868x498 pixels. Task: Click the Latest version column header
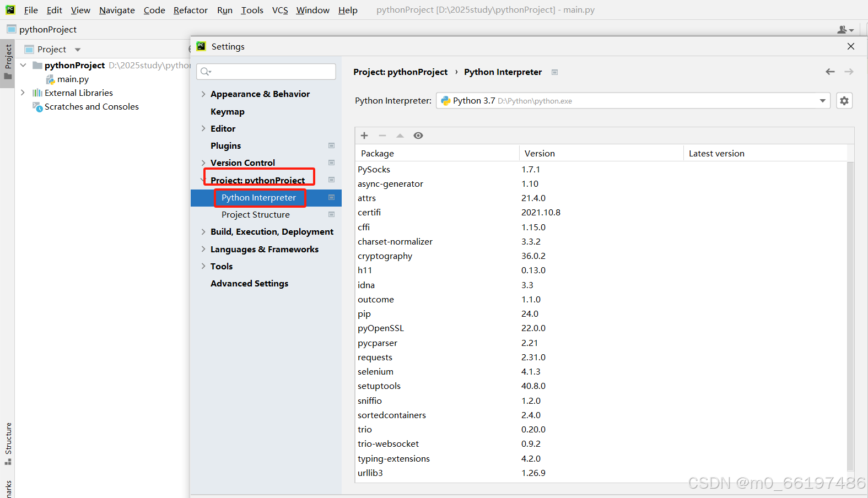pos(765,153)
